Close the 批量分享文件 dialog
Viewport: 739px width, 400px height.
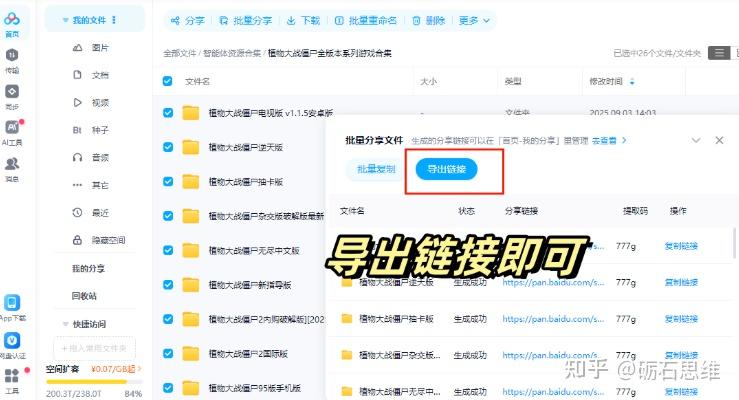[x=719, y=140]
